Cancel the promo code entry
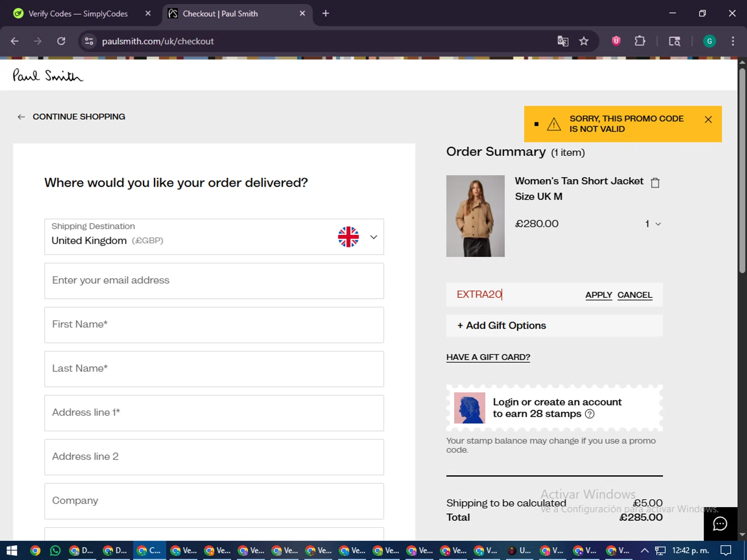747x560 pixels. click(634, 295)
